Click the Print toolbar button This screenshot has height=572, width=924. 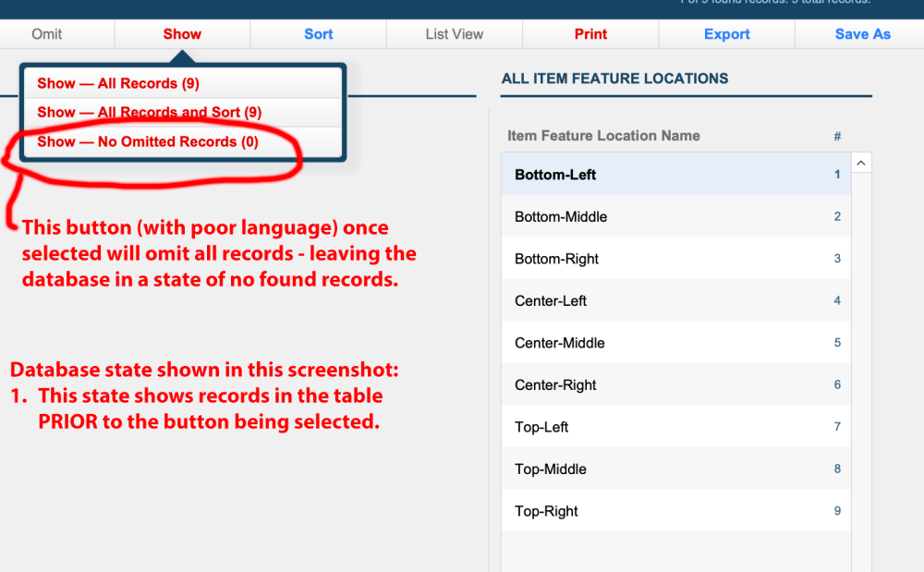pos(590,34)
